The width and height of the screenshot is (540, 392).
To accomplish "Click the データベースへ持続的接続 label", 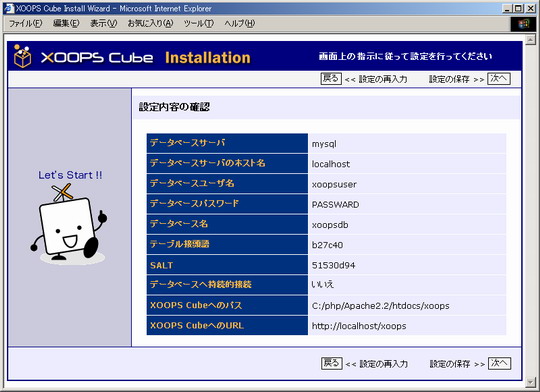I will pos(201,285).
